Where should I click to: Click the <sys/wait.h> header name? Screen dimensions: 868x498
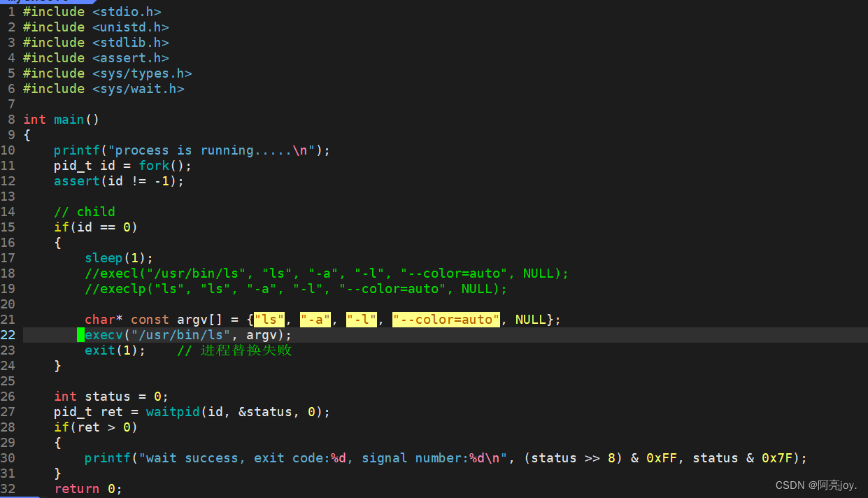138,89
